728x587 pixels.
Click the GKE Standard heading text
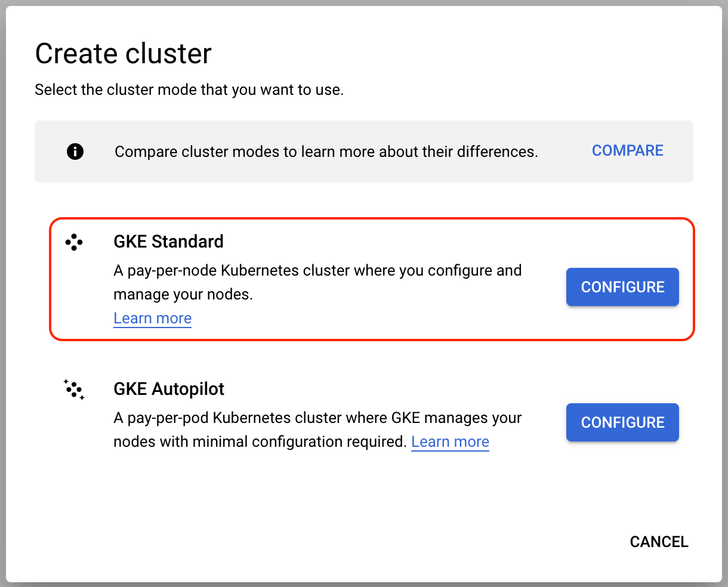(168, 242)
